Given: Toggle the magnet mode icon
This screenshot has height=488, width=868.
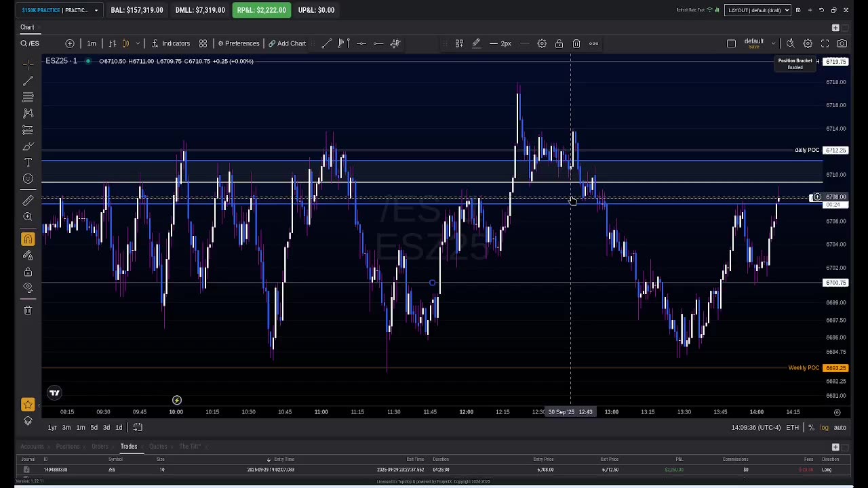Looking at the screenshot, I should (28, 239).
